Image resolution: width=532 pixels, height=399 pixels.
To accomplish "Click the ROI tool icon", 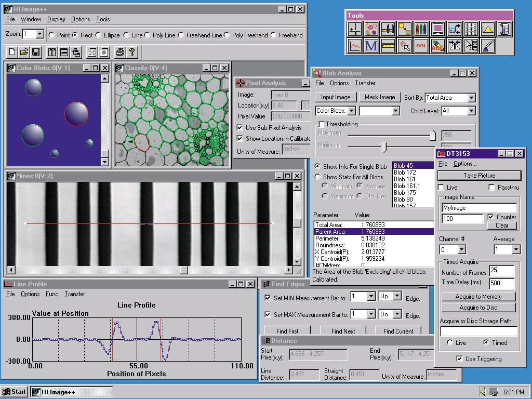I will click(421, 46).
